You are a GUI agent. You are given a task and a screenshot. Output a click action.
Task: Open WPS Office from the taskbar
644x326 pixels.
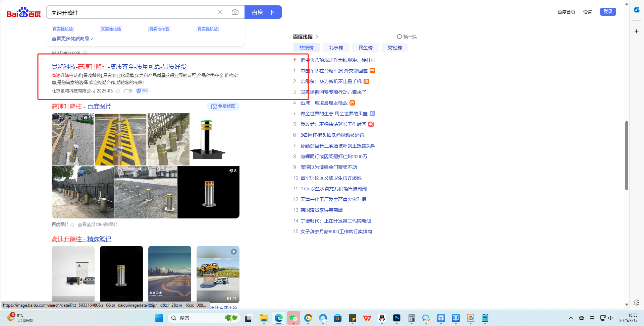click(367, 318)
